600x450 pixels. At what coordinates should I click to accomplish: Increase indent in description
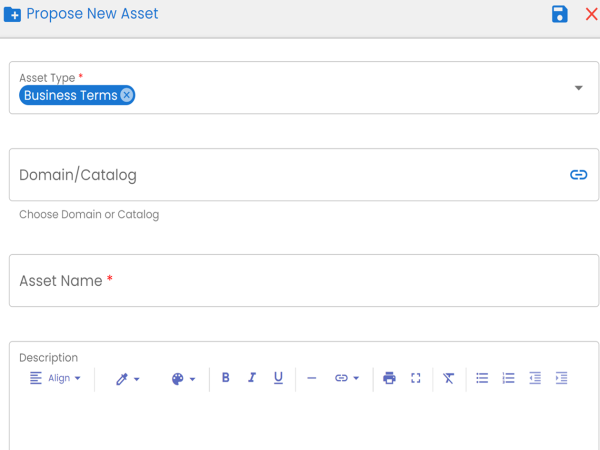tap(561, 378)
